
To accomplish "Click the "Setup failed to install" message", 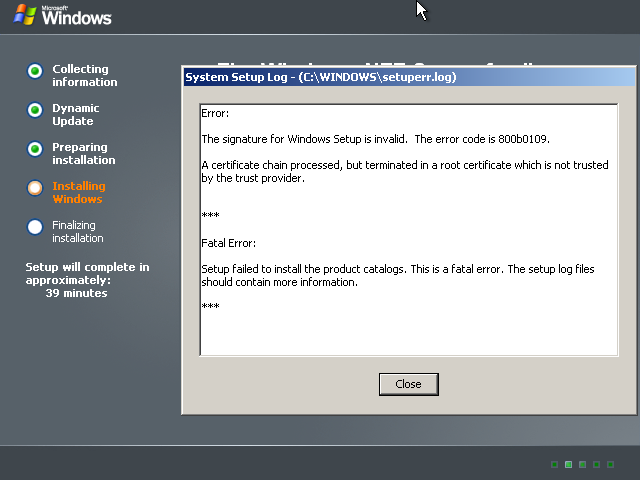I will (x=398, y=276).
